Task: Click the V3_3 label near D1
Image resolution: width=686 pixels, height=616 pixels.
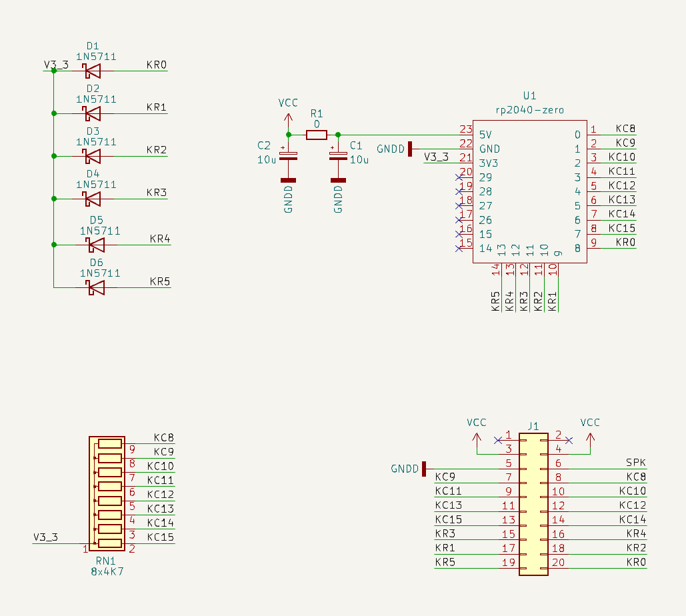Action: [x=56, y=65]
